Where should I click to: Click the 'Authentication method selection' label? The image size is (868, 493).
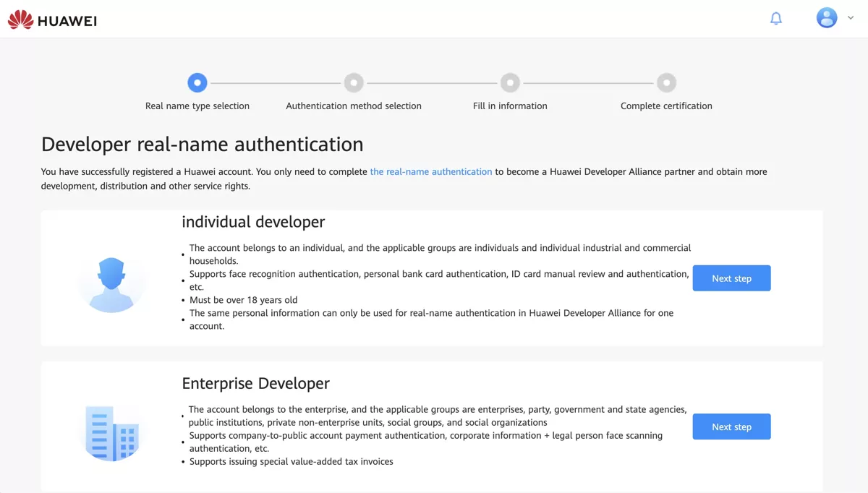pyautogui.click(x=354, y=106)
